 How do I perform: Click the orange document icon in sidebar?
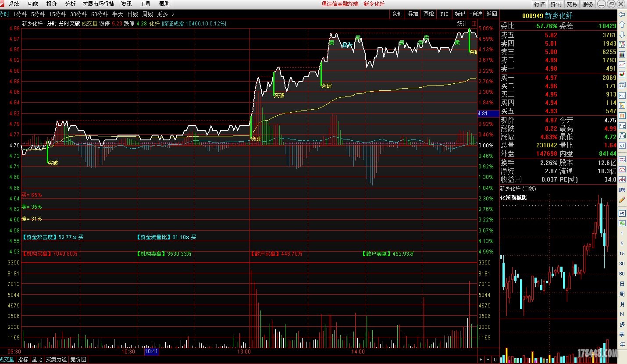[622, 115]
